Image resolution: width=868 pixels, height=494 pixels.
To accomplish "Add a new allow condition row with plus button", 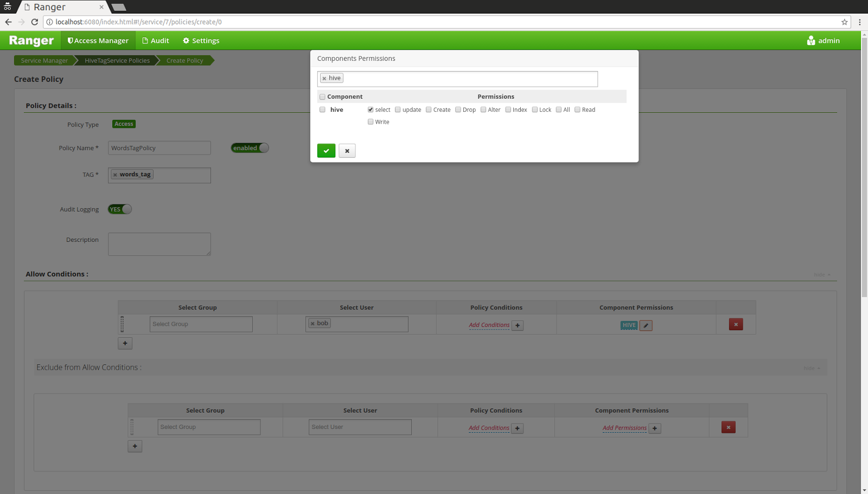I will coord(125,343).
